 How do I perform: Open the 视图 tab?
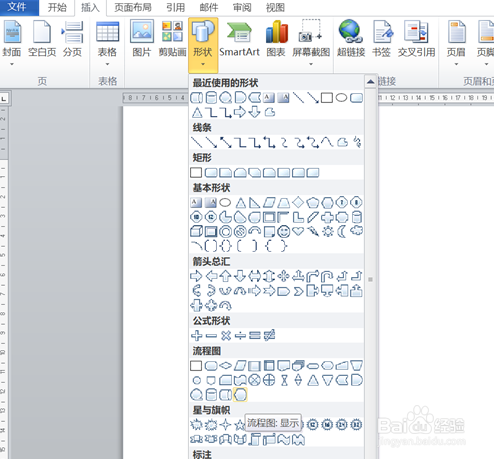[x=275, y=7]
